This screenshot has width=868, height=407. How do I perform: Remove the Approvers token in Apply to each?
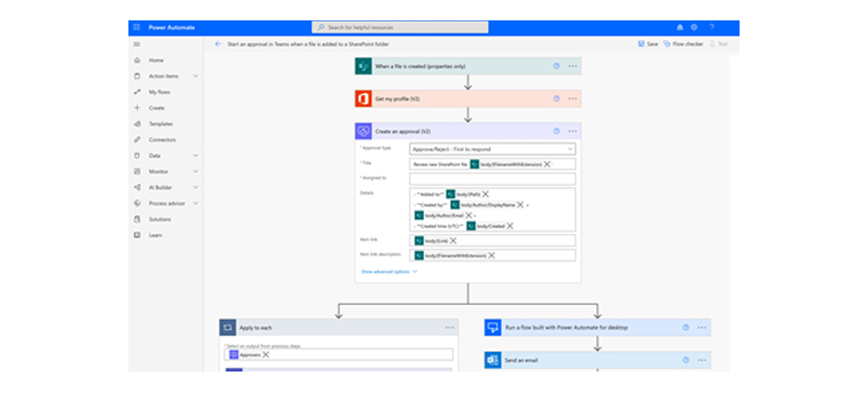pos(266,354)
